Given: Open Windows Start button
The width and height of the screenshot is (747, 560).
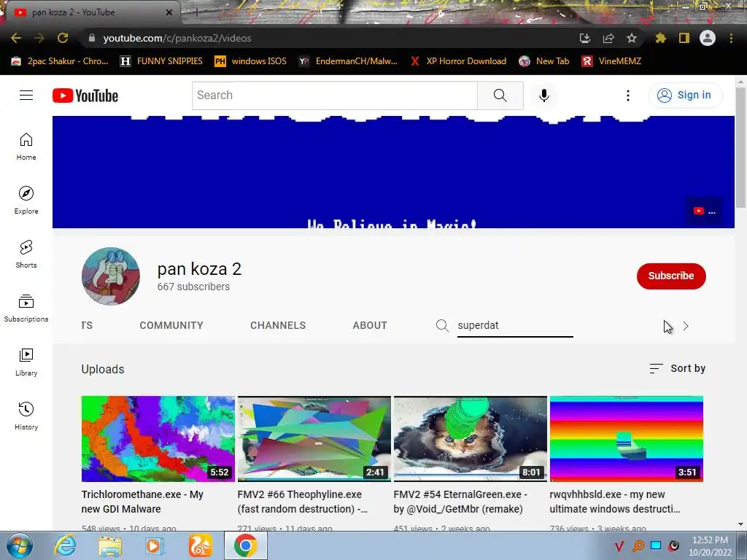Looking at the screenshot, I should point(20,545).
